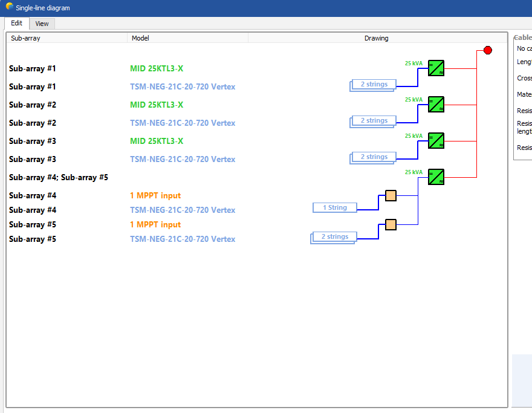Image resolution: width=532 pixels, height=413 pixels.
Task: Select the TSM-NEG-21C-20-720 Vertex module for Sub-array #3
Action: pos(183,159)
